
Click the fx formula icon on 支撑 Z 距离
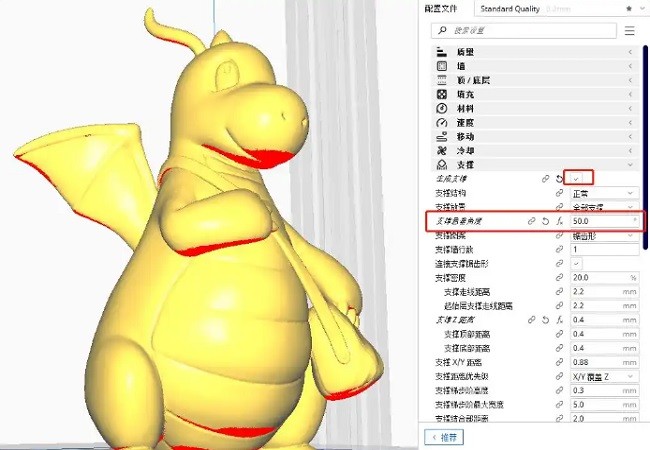(560, 320)
